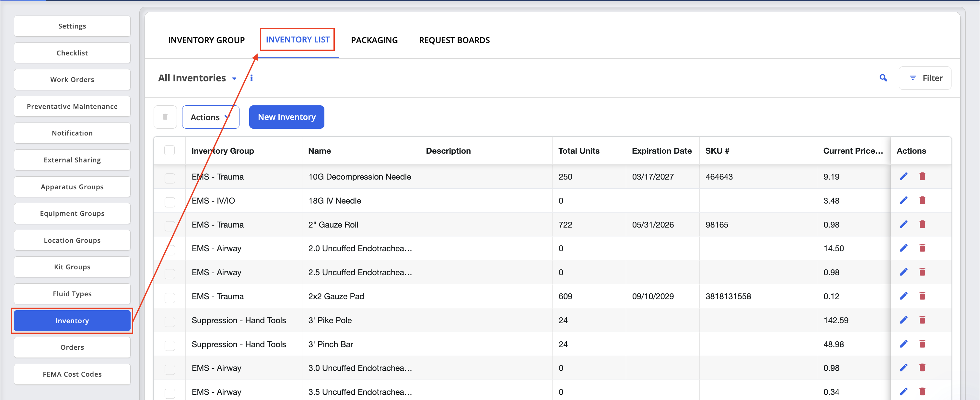Open the inventory search magnifier
Screen dimensions: 980x400
click(x=883, y=78)
